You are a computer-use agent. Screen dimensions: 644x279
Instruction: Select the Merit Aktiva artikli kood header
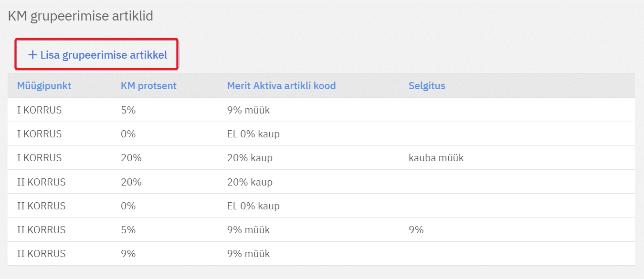281,86
